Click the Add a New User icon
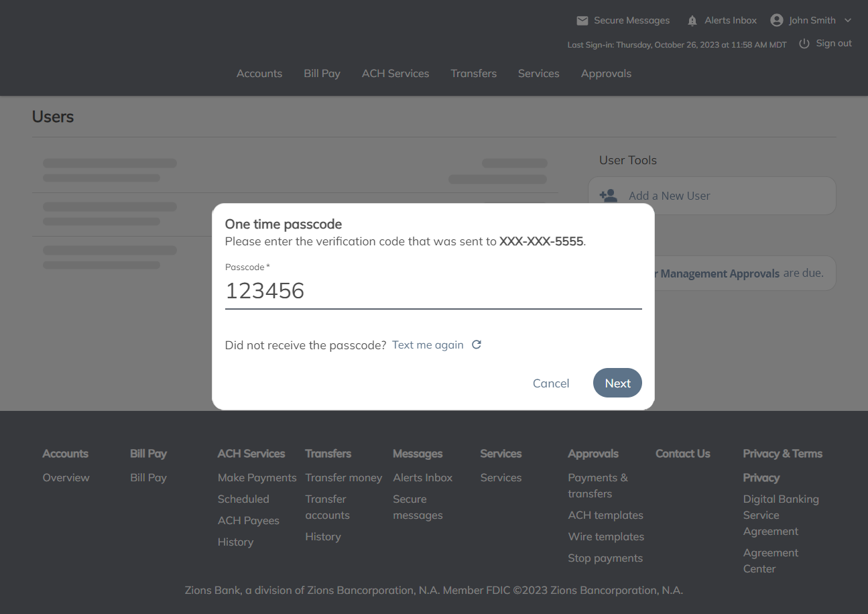The width and height of the screenshot is (868, 614). tap(609, 196)
